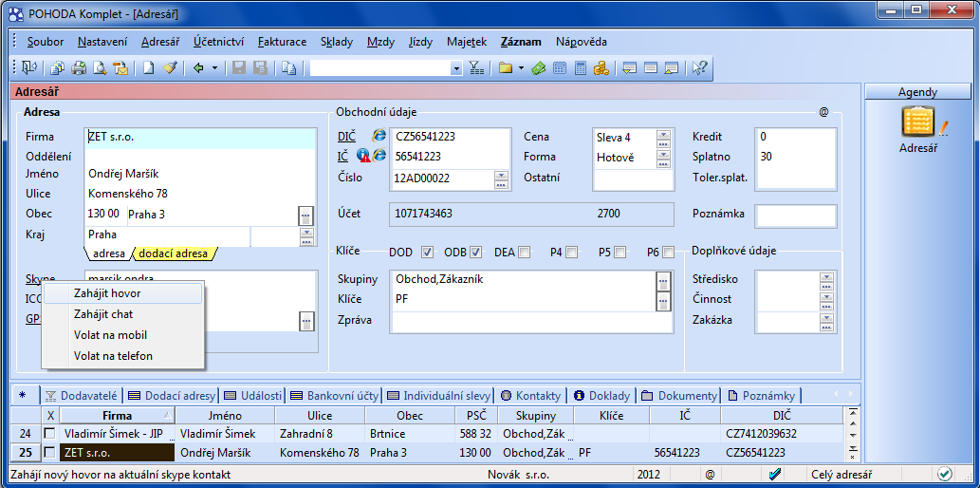Viewport: 980px width, 488px height.
Task: Tick the X checkbox in row 24
Action: 50,433
